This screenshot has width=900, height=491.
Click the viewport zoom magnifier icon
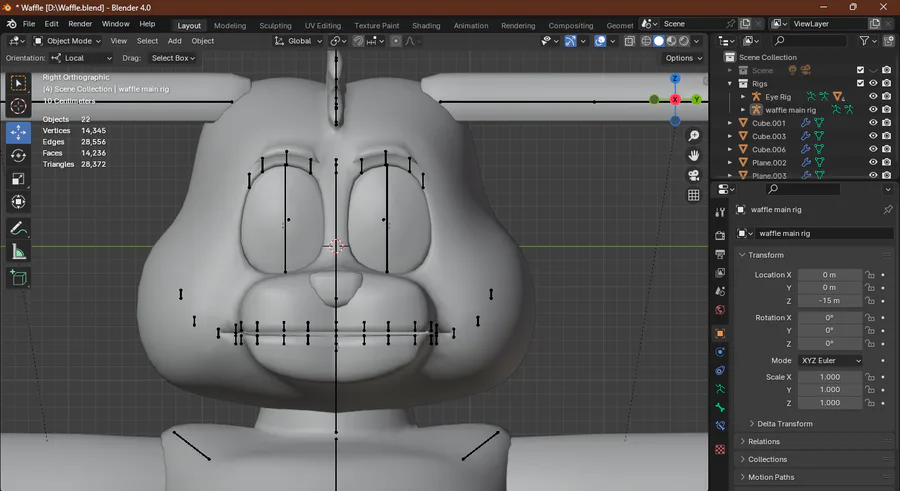pyautogui.click(x=693, y=136)
